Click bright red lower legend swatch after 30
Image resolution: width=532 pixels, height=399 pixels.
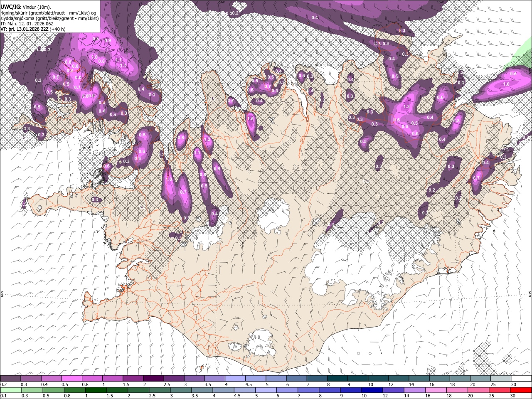[520, 390]
